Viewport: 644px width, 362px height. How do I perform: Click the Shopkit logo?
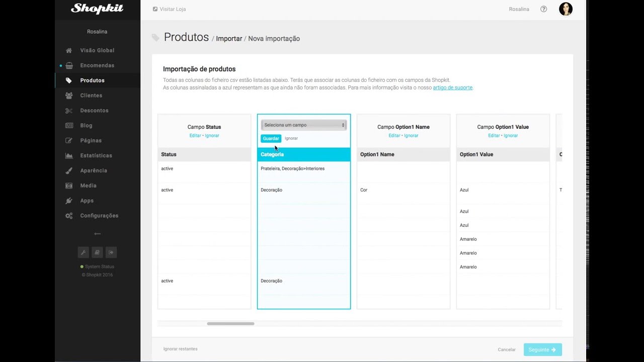click(x=97, y=9)
